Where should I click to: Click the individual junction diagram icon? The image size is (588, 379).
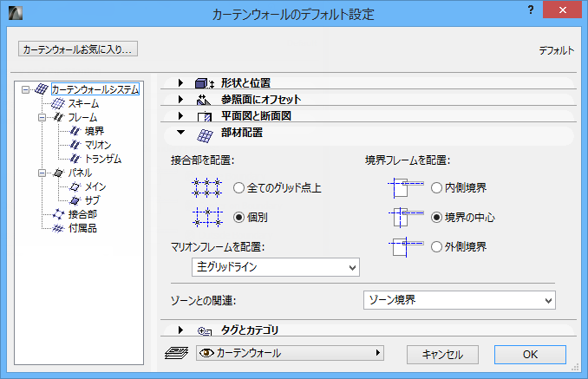point(207,218)
